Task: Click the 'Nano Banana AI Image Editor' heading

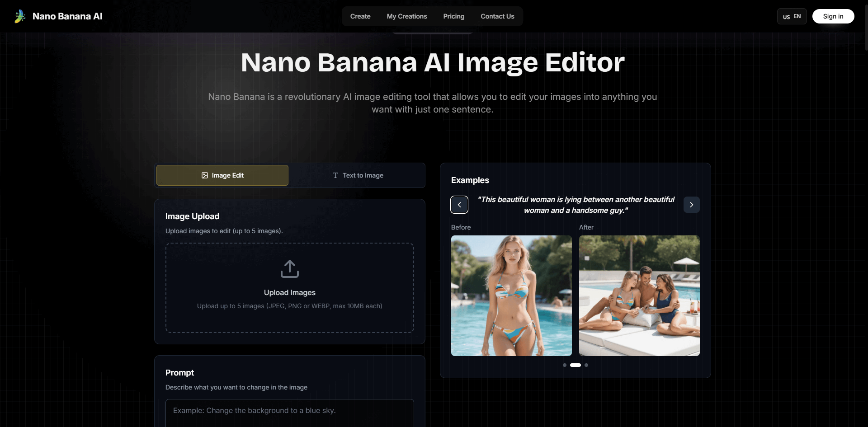Action: click(433, 62)
